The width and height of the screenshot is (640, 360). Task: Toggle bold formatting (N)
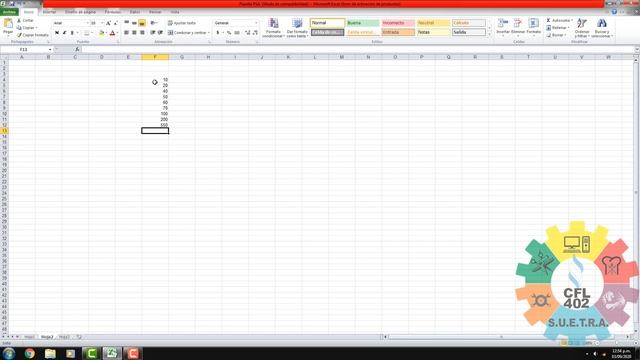[57, 33]
